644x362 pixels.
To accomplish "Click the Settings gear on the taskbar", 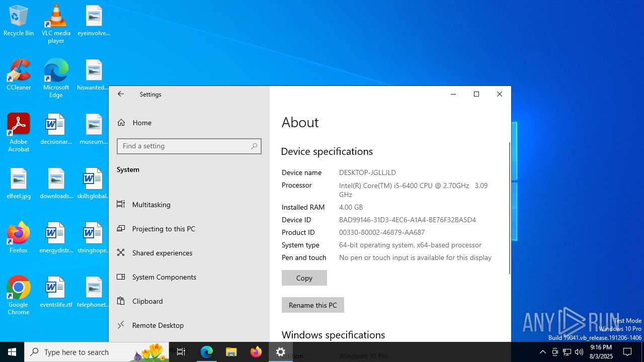I will coord(281,352).
